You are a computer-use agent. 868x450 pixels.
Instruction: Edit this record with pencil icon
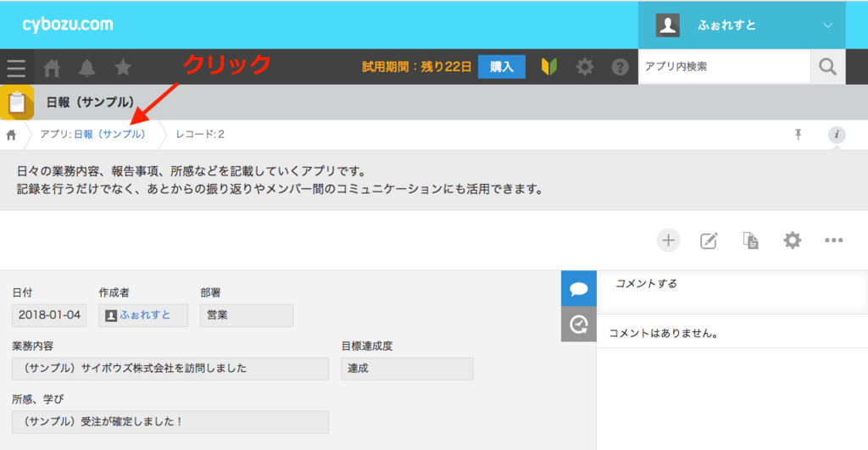[x=709, y=240]
